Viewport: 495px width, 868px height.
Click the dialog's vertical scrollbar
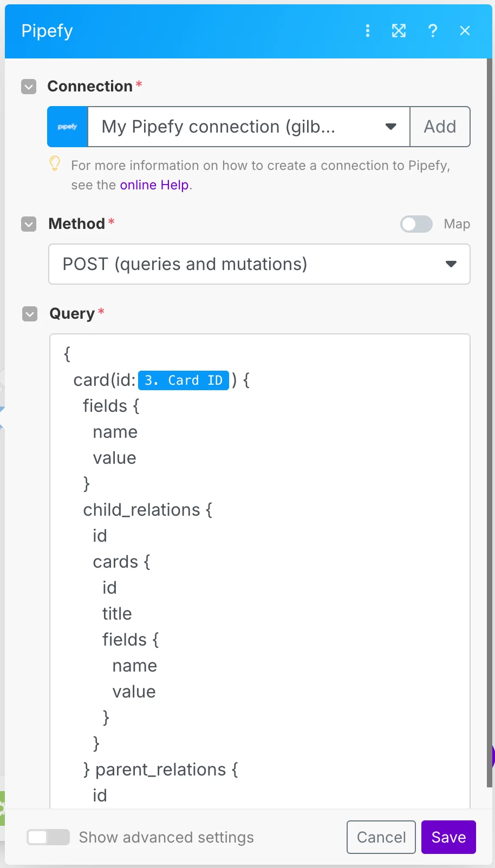coord(490,422)
